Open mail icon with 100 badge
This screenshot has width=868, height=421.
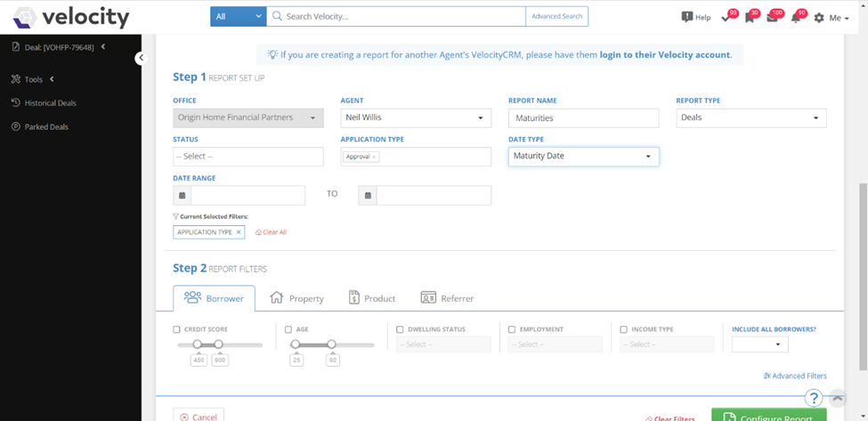pyautogui.click(x=774, y=16)
